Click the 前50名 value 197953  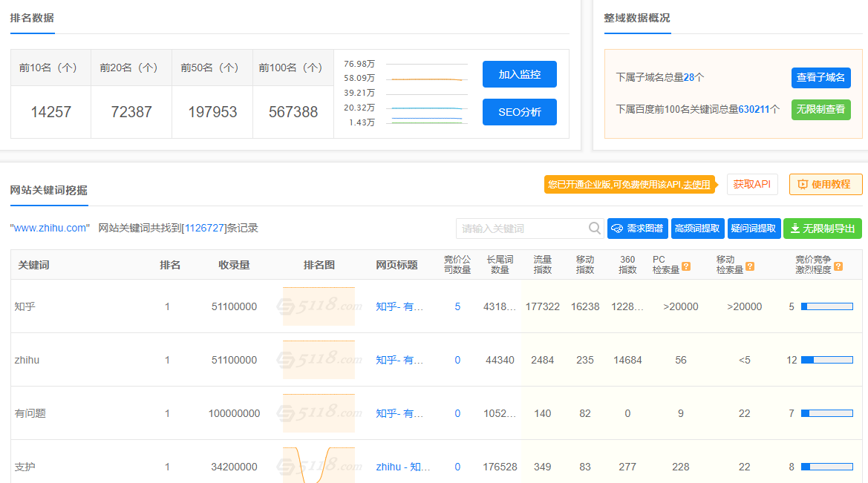[x=212, y=112]
